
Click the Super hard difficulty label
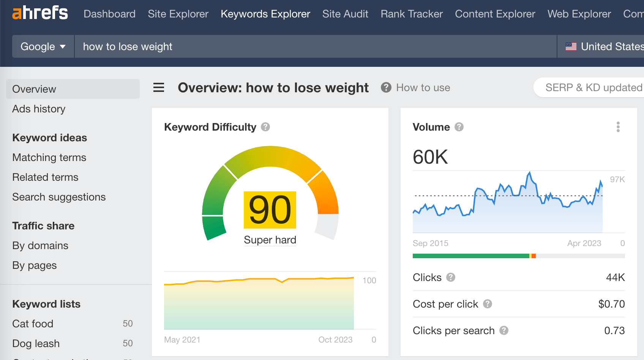point(270,240)
